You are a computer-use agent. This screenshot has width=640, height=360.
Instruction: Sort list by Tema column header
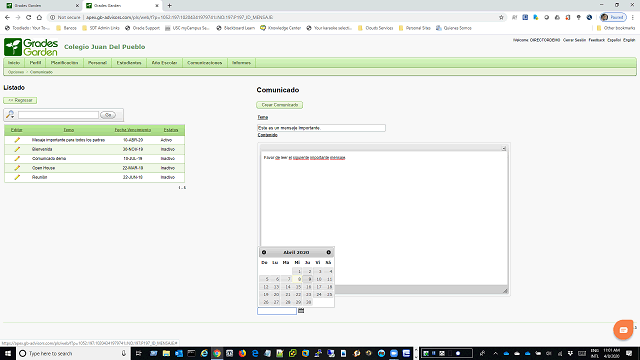69,130
